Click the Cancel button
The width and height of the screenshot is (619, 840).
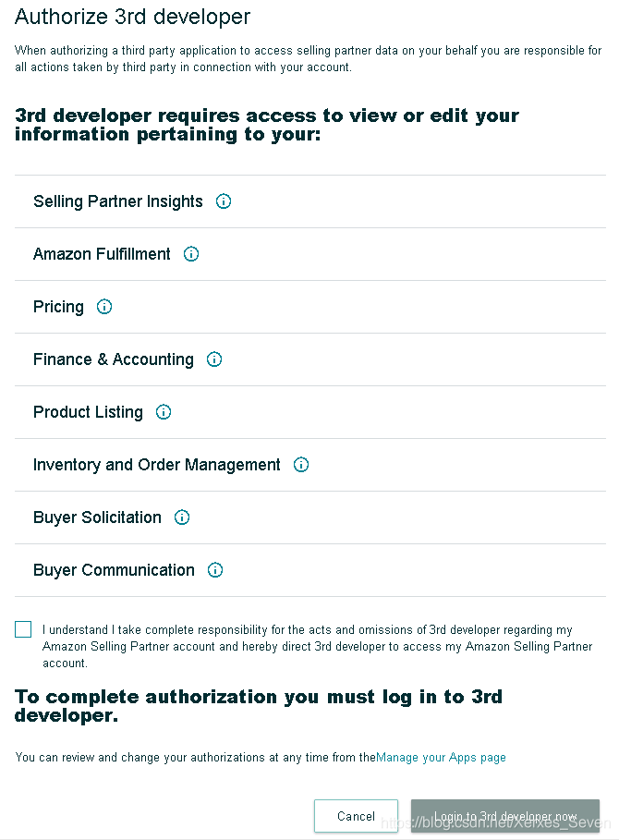pos(356,816)
